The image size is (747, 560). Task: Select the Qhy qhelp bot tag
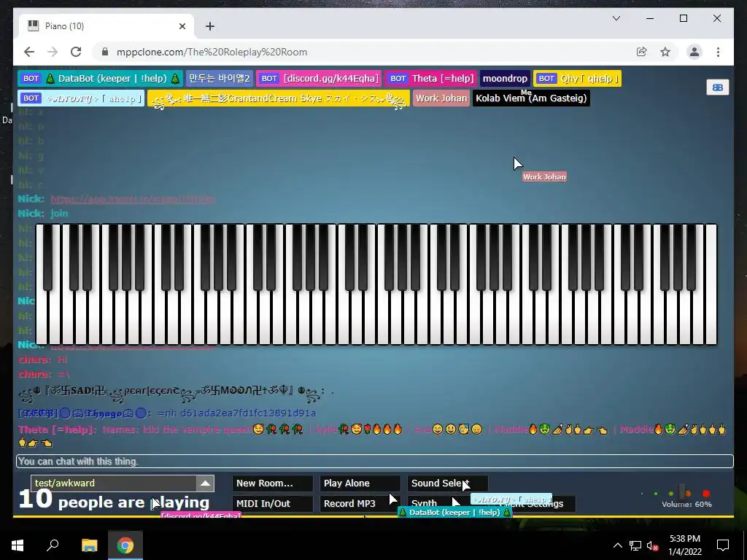pos(577,79)
